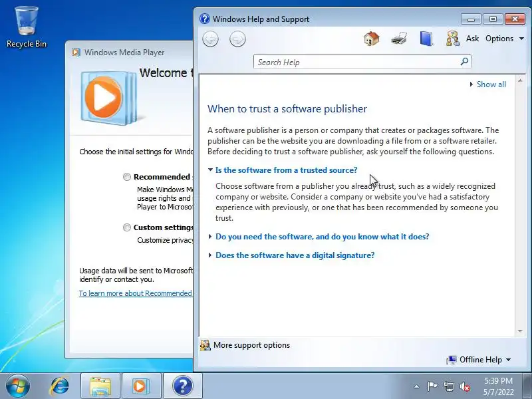This screenshot has height=399, width=532.
Task: Click Help and Support taskbar button
Action: click(182, 386)
